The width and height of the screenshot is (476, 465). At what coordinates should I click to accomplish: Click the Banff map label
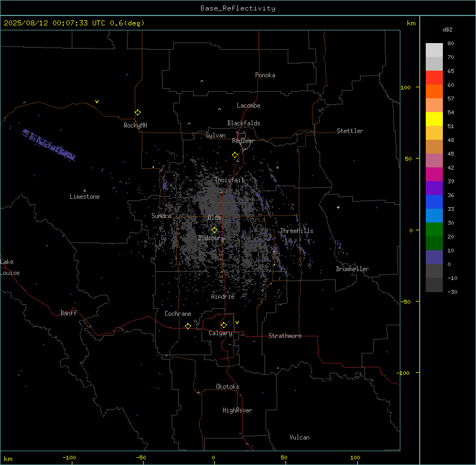68,313
